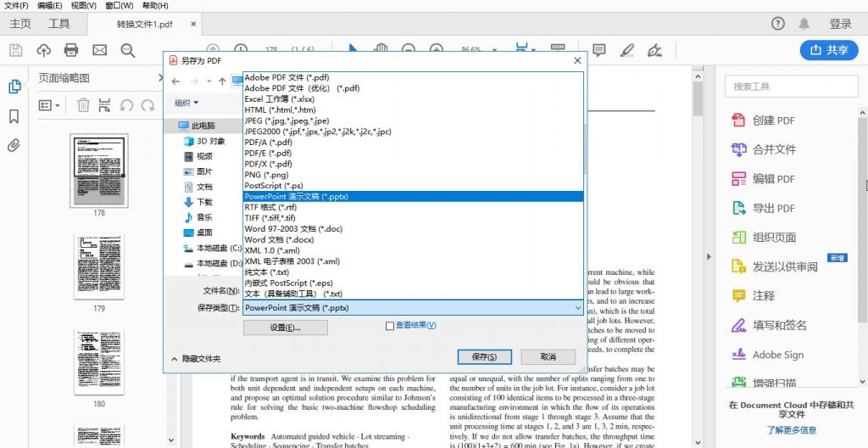Click the 取消 button
Image resolution: width=868 pixels, height=448 pixels.
coord(548,357)
